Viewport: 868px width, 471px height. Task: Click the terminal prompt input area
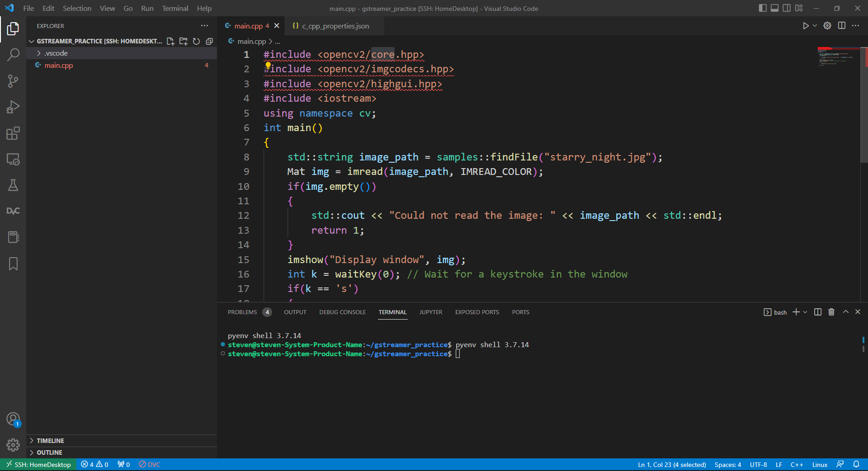[x=458, y=354]
